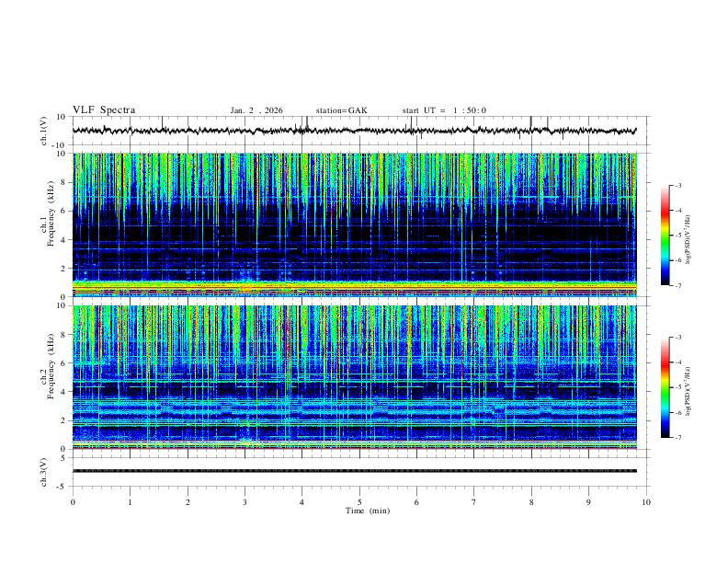This screenshot has width=728, height=563.
Task: Click the 'ch.1(V)' axis label
Action: pyautogui.click(x=44, y=131)
